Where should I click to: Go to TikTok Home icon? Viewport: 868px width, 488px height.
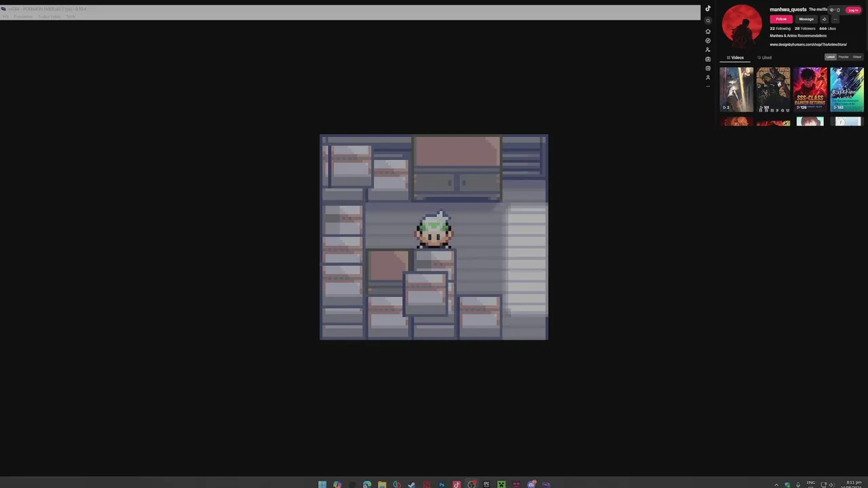(708, 31)
